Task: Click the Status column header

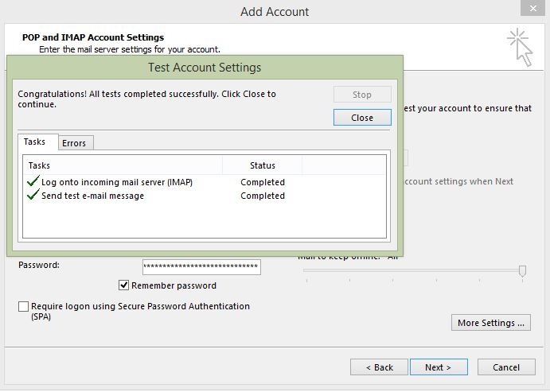Action: [263, 165]
